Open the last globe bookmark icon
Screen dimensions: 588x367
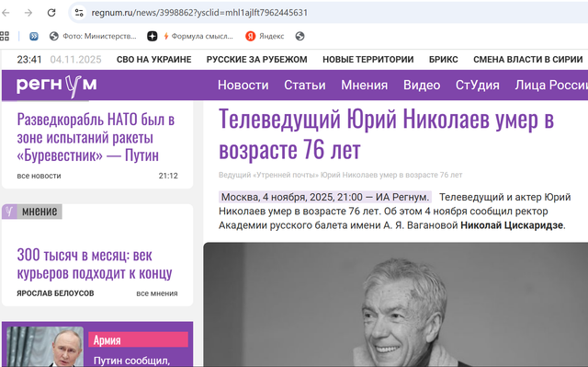pos(300,36)
